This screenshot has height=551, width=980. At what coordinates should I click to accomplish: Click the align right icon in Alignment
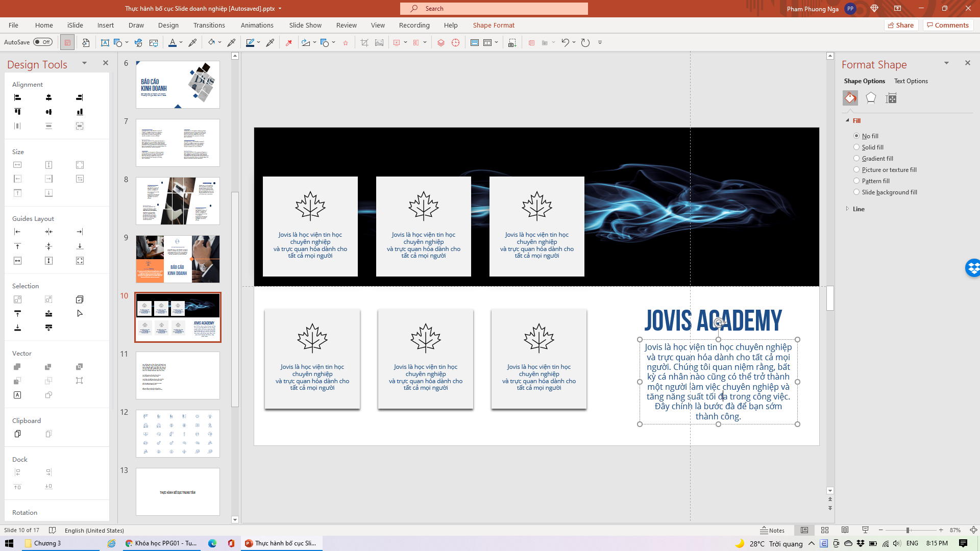[x=80, y=97]
